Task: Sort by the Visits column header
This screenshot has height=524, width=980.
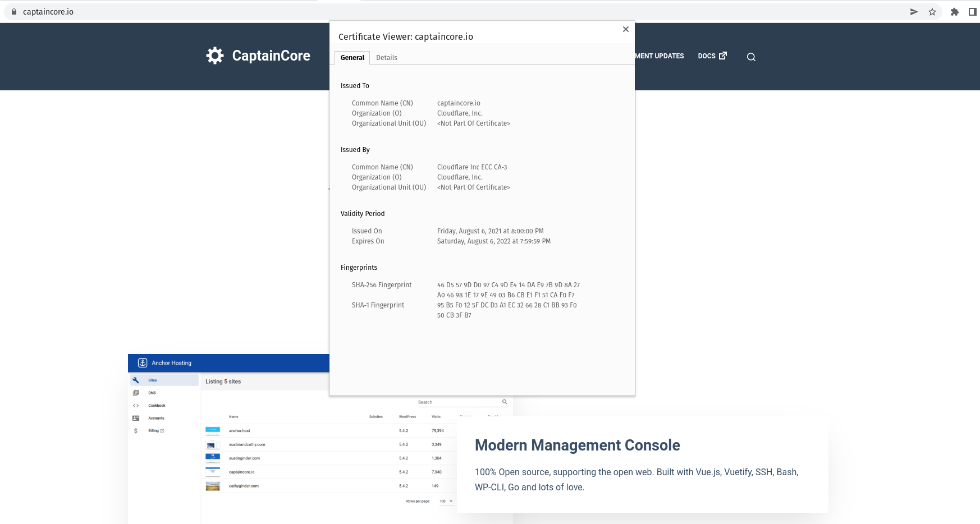Action: pyautogui.click(x=436, y=417)
